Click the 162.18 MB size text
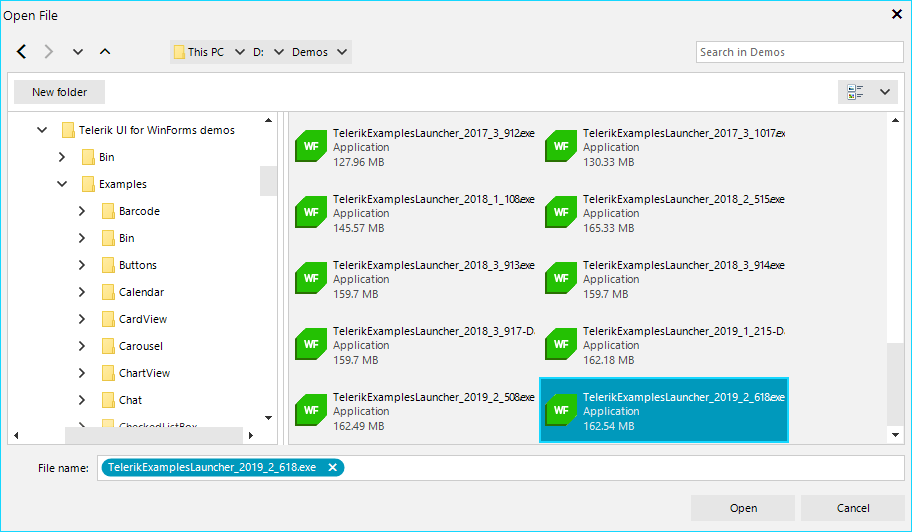This screenshot has width=912, height=532. coord(608,360)
